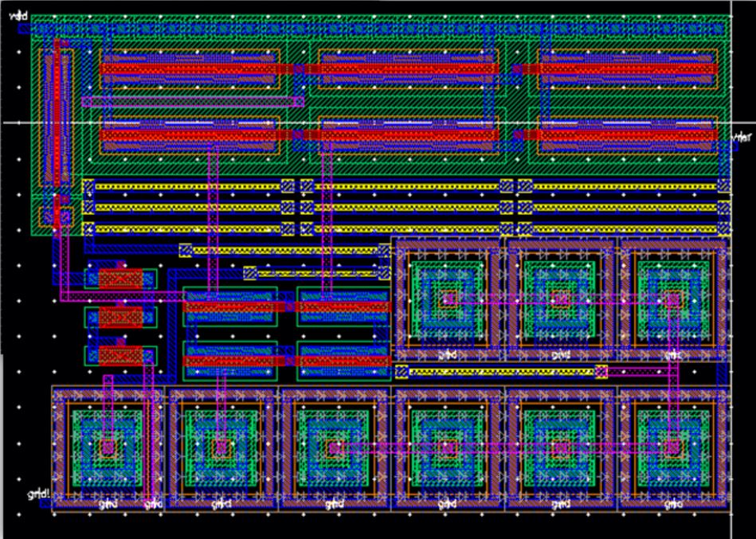Select the middle small red transistor of three
Screen dimensions: 756x539
pos(120,318)
